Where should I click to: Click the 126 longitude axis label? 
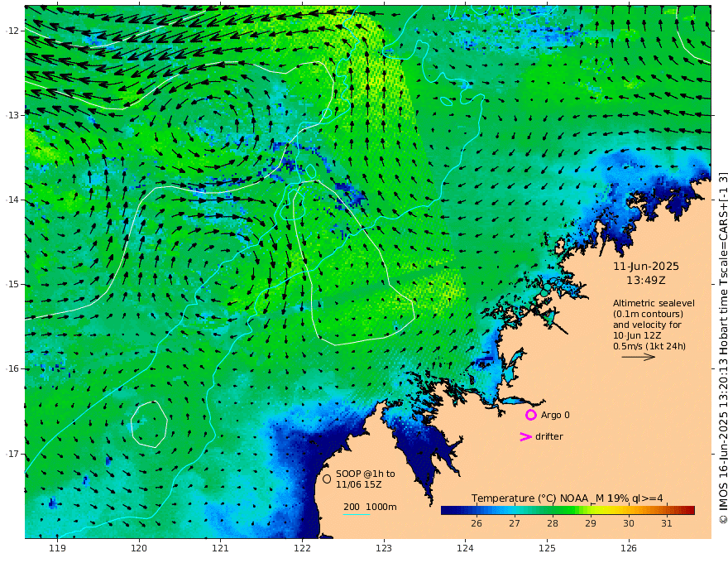point(629,549)
